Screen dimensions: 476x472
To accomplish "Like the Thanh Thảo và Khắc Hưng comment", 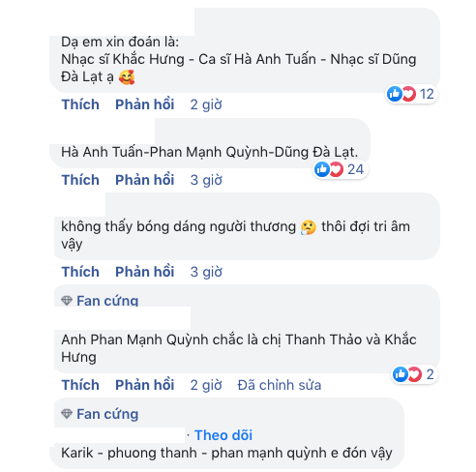I will point(80,385).
